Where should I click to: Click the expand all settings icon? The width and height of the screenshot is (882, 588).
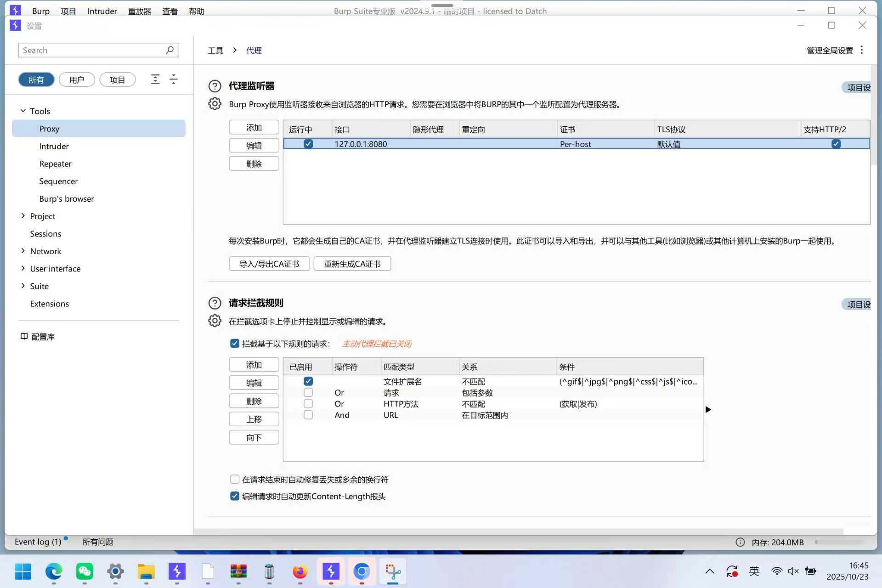(x=155, y=79)
